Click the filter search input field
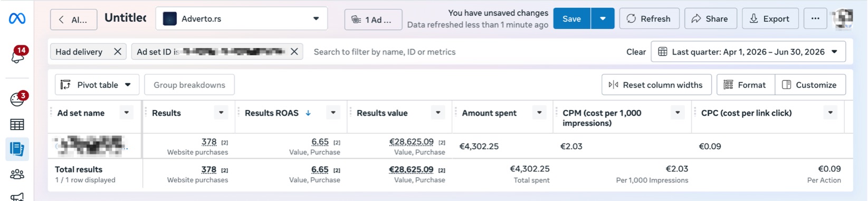The image size is (868, 201). [464, 51]
